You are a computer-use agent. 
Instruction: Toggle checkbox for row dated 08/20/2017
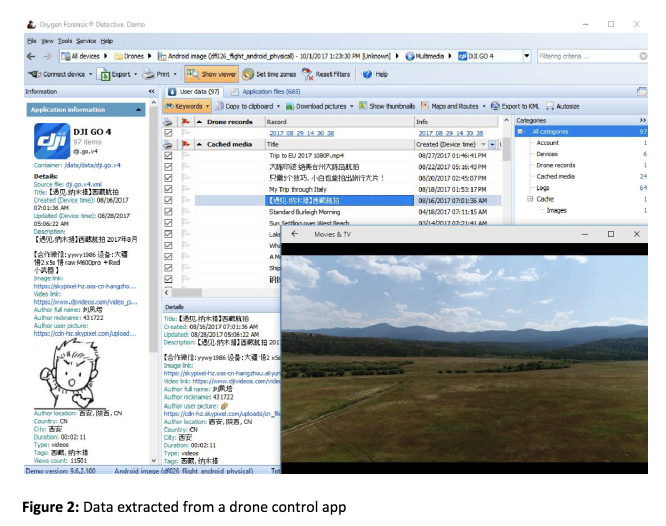coord(168,178)
